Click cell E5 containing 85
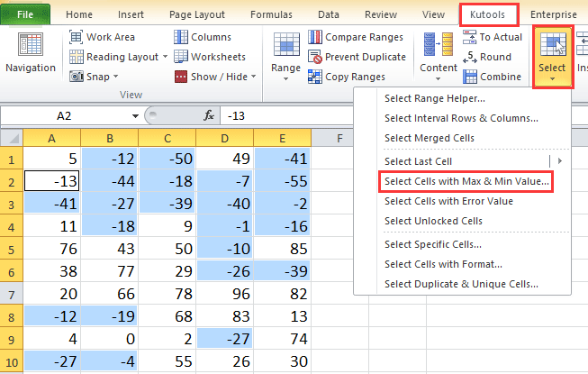The height and width of the screenshot is (374, 588). click(283, 249)
